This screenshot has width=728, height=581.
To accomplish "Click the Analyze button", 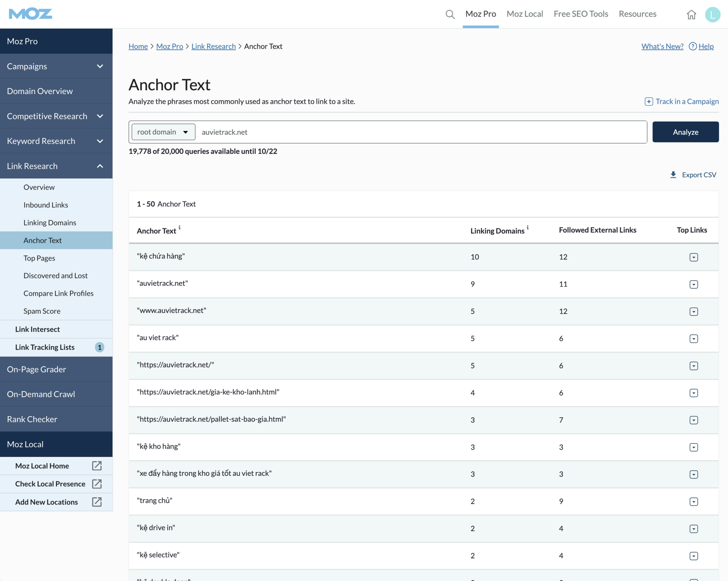I will coord(685,132).
